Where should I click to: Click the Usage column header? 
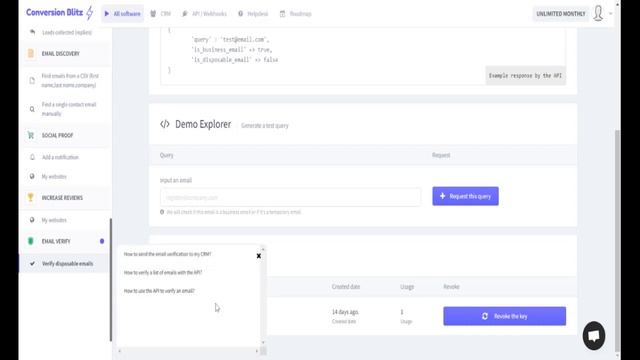[407, 287]
